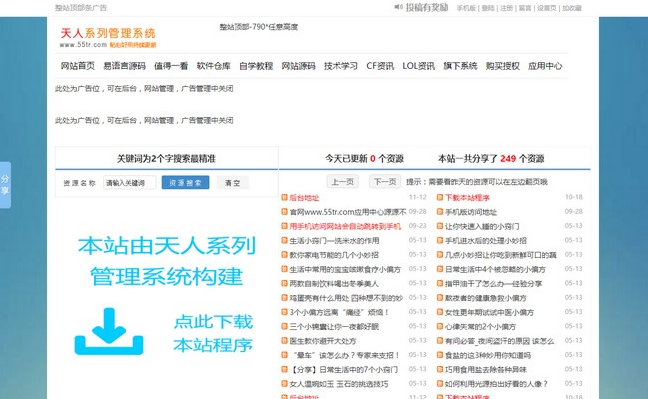The image size is (648, 399).
Task: Open 生活小窍门—淘米水的作用 article
Action: coord(334,241)
